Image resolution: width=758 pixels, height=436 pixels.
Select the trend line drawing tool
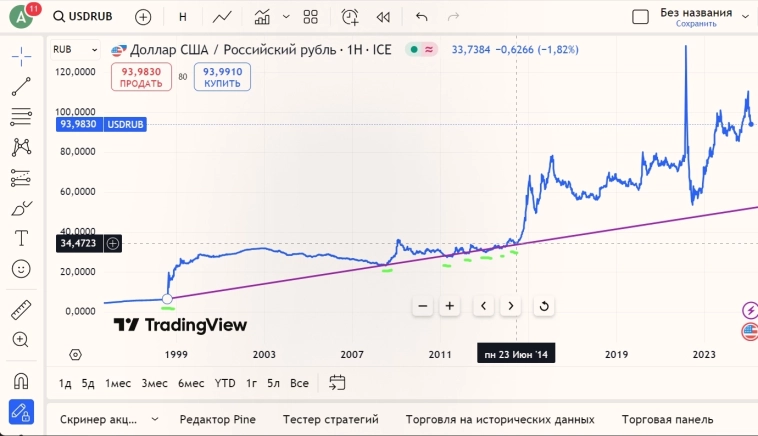tap(21, 87)
